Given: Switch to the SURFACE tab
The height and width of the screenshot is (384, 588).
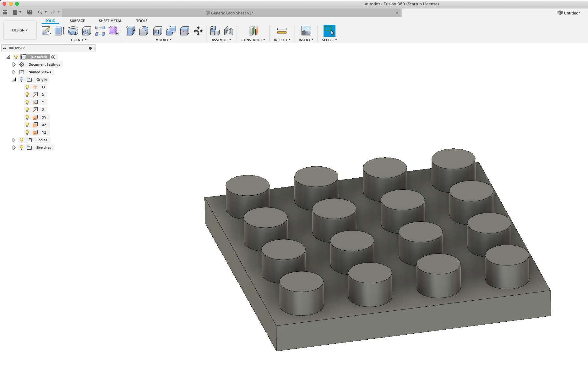Looking at the screenshot, I should click(x=77, y=21).
